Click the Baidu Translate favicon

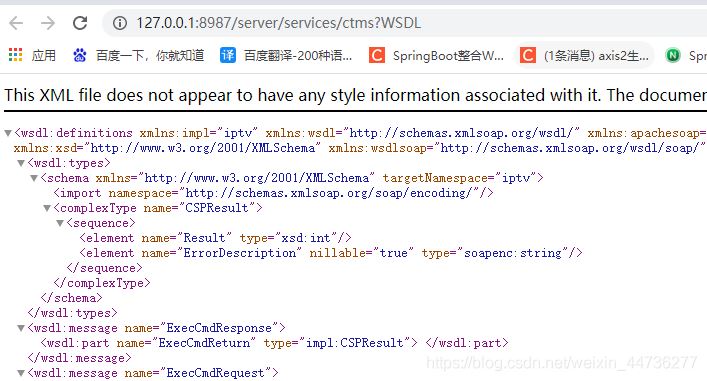(228, 55)
